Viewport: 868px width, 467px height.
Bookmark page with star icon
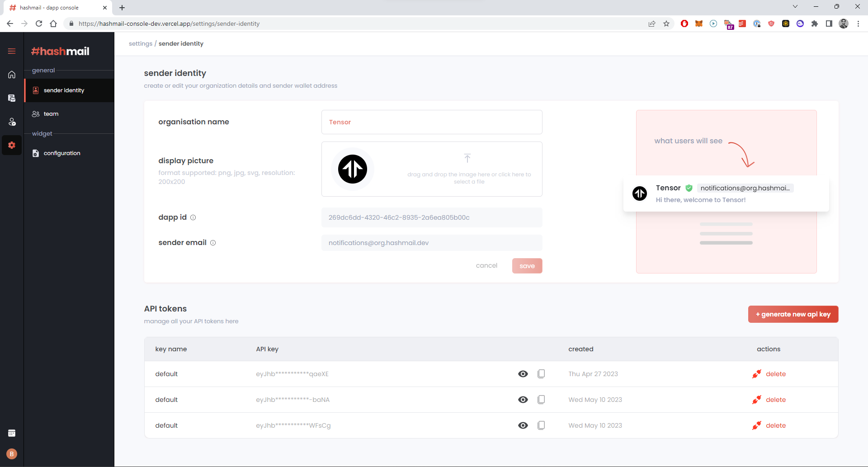(666, 24)
